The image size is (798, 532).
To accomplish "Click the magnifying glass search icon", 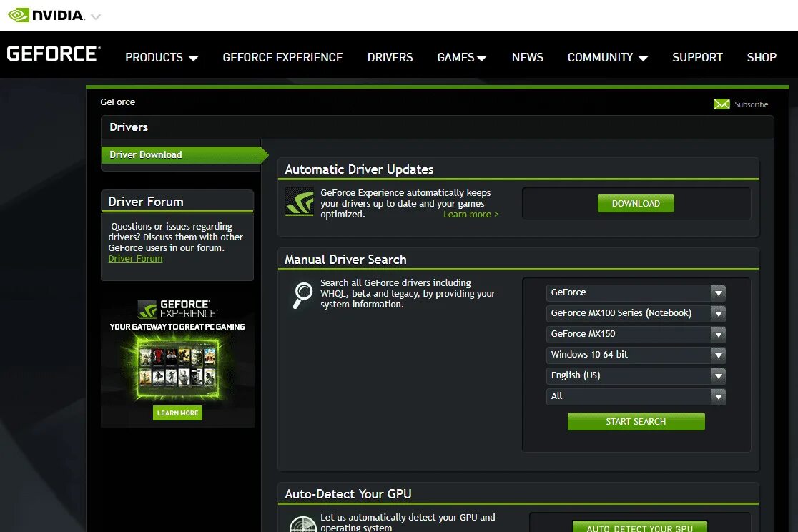I will [x=302, y=295].
